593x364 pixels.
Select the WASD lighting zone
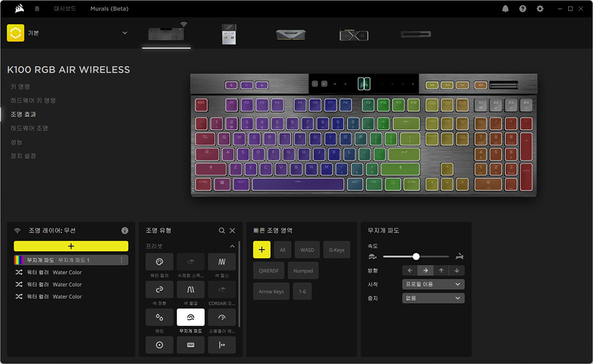tap(307, 250)
